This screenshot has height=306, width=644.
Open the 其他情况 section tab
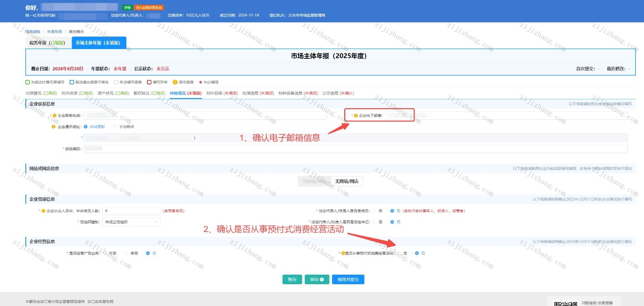[186, 93]
